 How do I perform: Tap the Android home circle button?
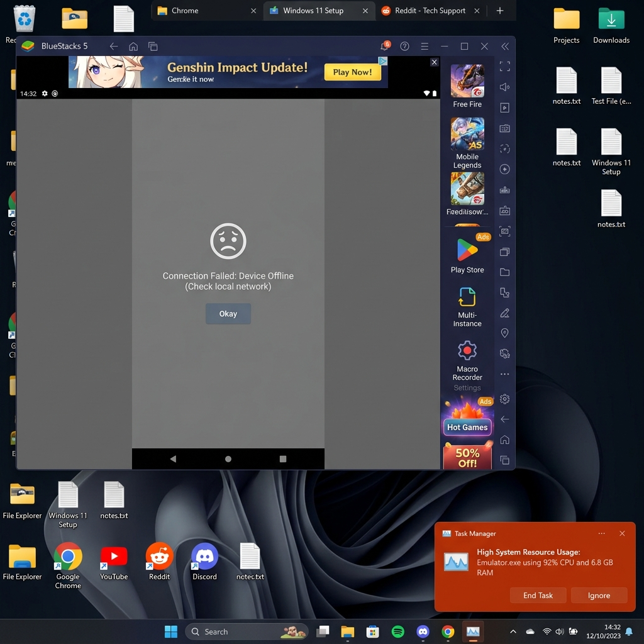click(x=228, y=458)
